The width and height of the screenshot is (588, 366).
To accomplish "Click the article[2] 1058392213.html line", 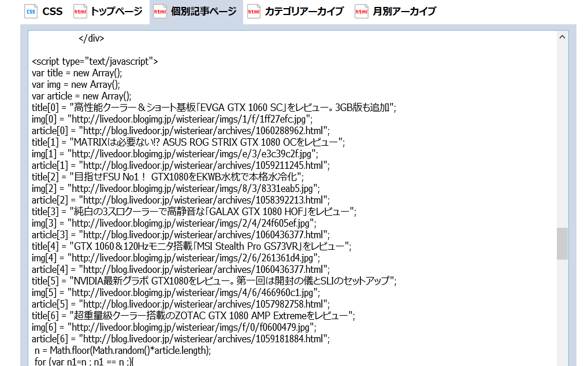I will point(181,200).
